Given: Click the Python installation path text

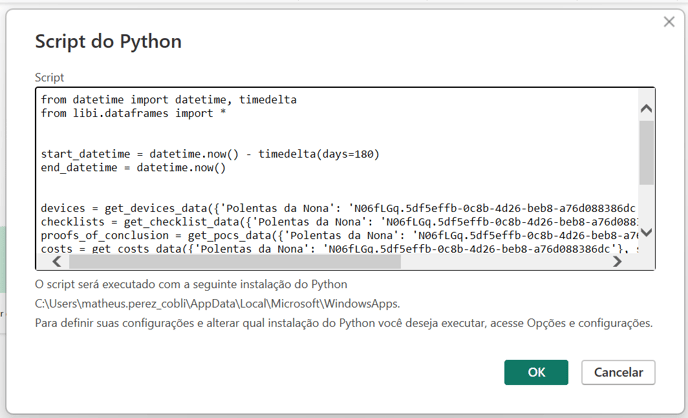Looking at the screenshot, I should (x=217, y=304).
